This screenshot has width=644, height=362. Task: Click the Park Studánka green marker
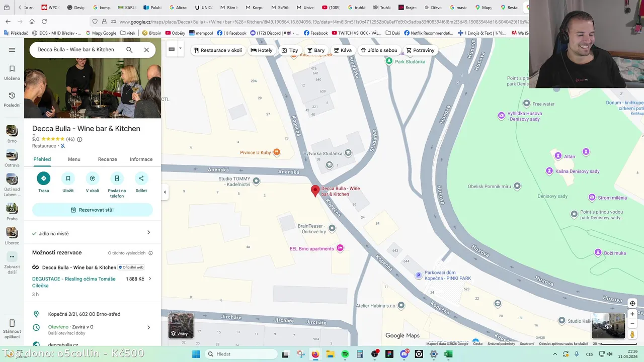coord(389,61)
